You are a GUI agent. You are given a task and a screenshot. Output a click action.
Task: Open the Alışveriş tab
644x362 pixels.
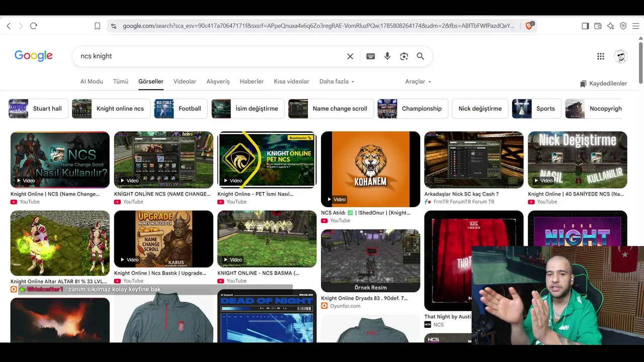218,81
